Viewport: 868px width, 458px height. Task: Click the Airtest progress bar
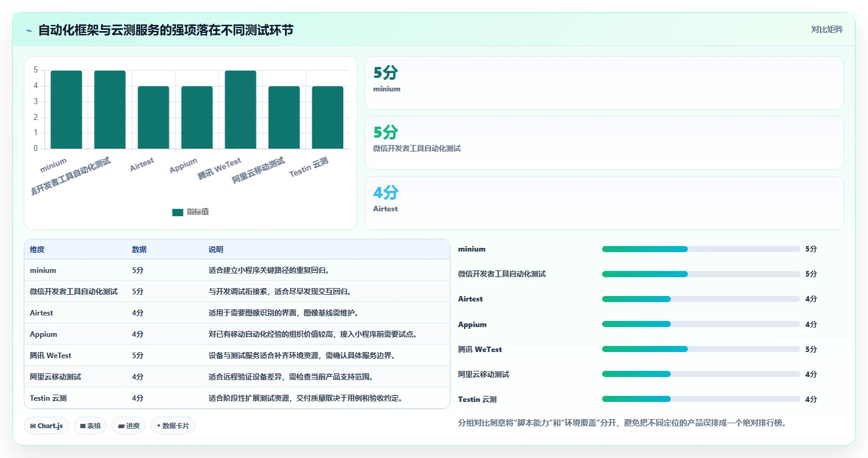(701, 299)
